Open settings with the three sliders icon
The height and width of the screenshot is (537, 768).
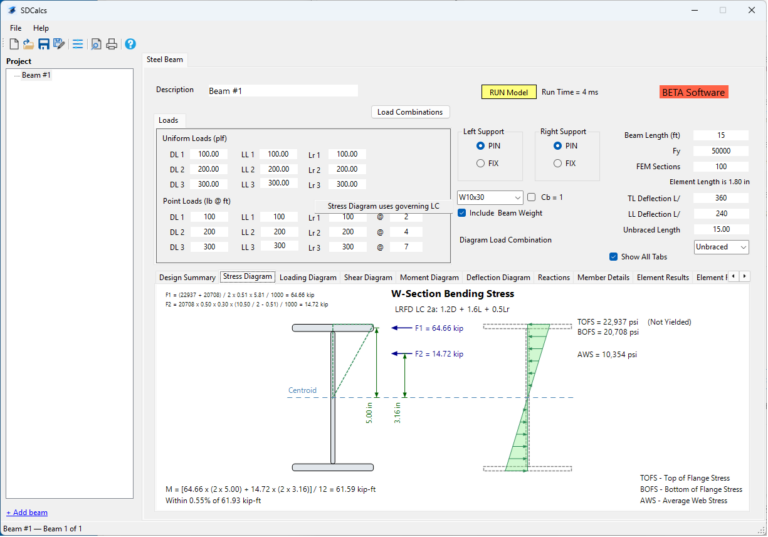pyautogui.click(x=77, y=44)
